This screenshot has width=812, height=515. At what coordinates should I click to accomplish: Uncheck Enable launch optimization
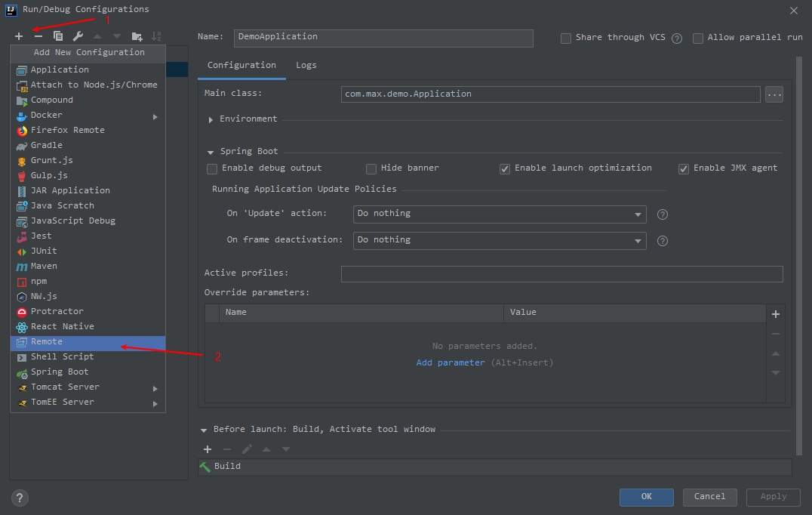(x=504, y=169)
